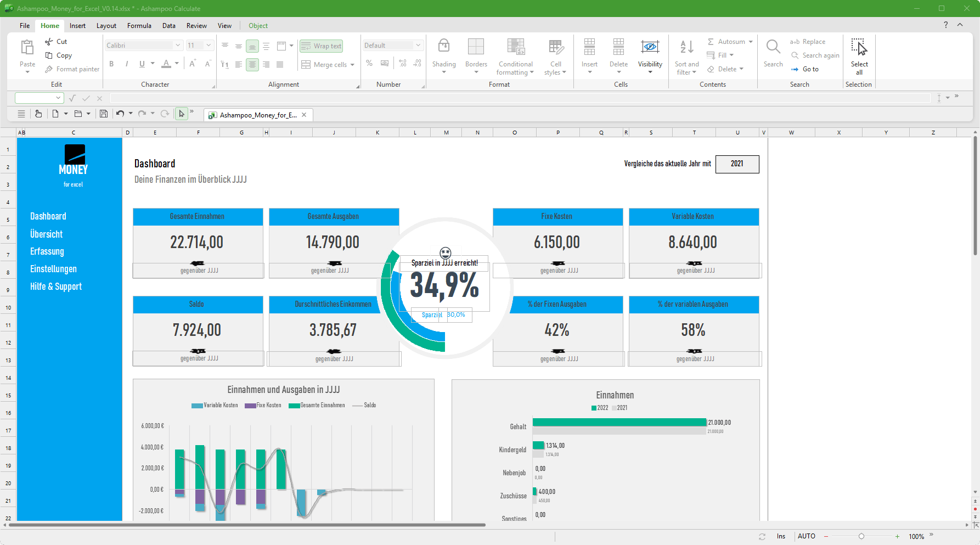Screen dimensions: 980x545
Task: Open Cell styles
Action: pos(555,57)
